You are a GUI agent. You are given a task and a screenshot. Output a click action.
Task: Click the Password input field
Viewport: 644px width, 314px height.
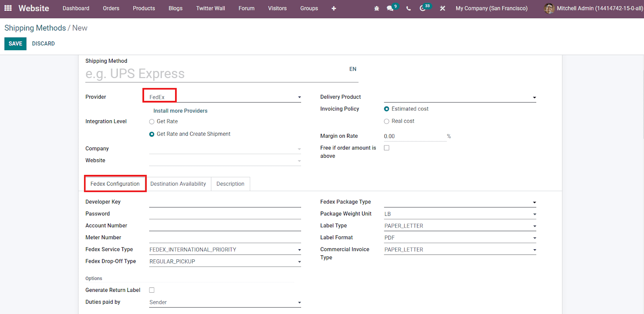click(225, 214)
